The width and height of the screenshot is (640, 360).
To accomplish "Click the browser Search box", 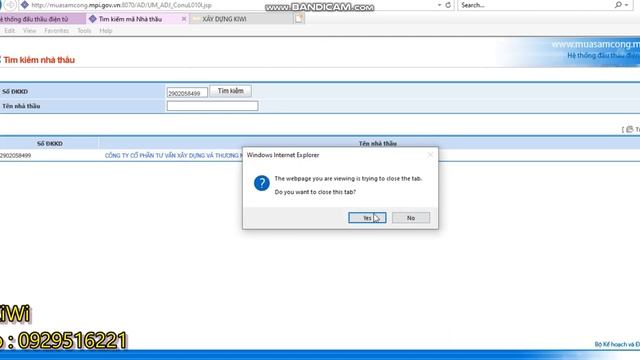I will (535, 5).
